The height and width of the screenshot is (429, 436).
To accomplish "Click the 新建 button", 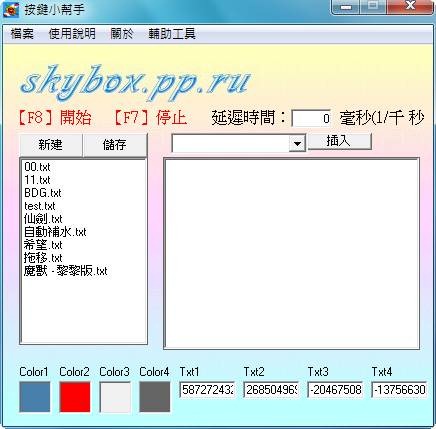I will pyautogui.click(x=51, y=145).
